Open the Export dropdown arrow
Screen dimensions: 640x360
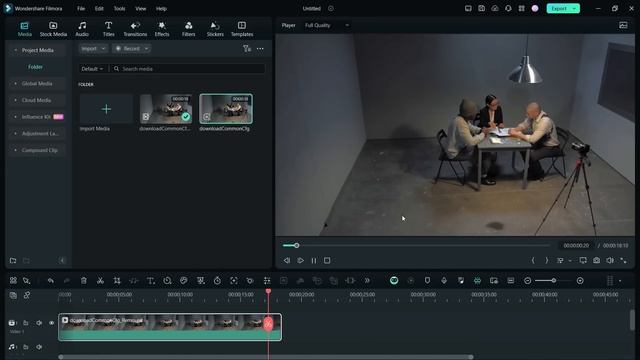pyautogui.click(x=574, y=9)
